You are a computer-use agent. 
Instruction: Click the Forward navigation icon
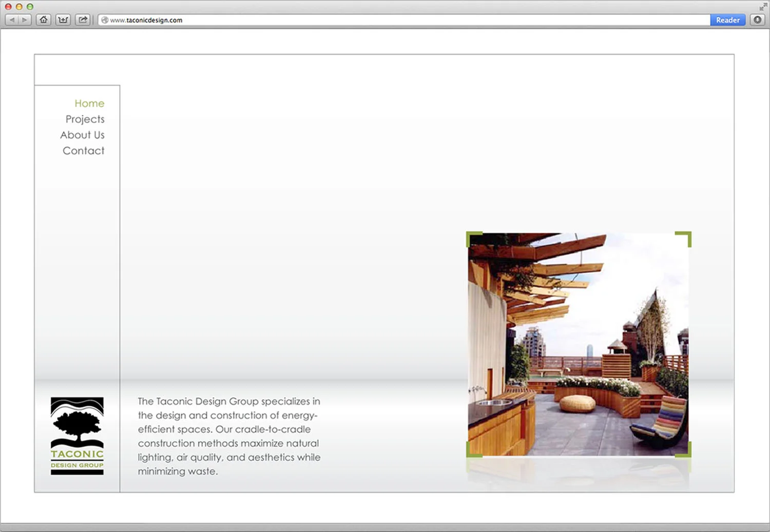click(24, 19)
